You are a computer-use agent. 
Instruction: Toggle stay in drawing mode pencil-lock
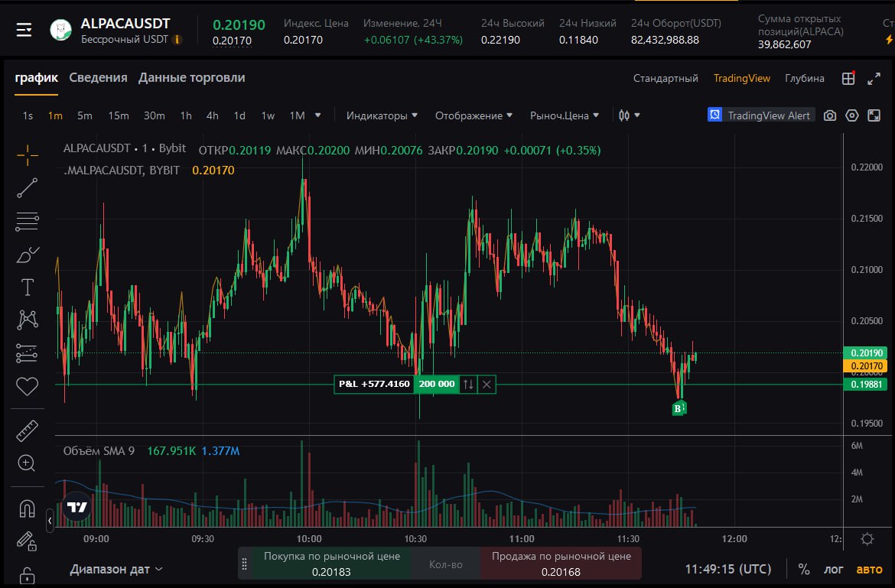point(27,541)
